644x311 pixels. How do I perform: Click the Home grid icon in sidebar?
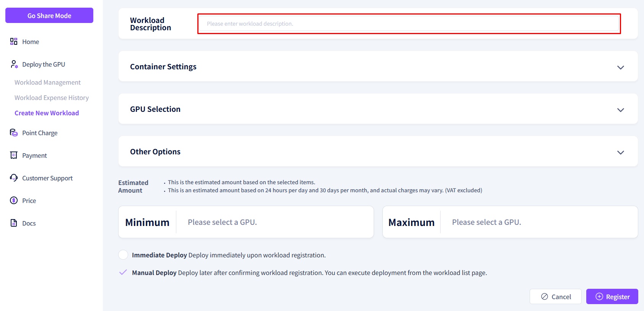click(x=14, y=41)
